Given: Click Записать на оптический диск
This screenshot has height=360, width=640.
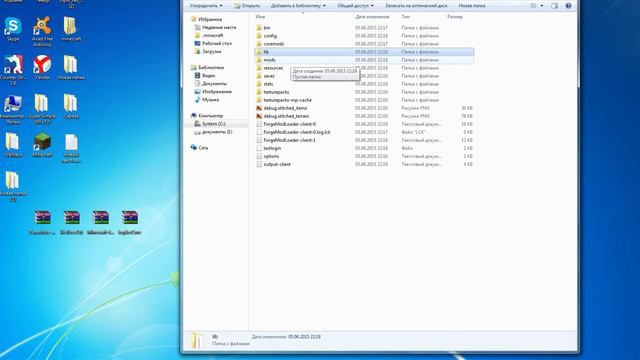Looking at the screenshot, I should point(416,6).
